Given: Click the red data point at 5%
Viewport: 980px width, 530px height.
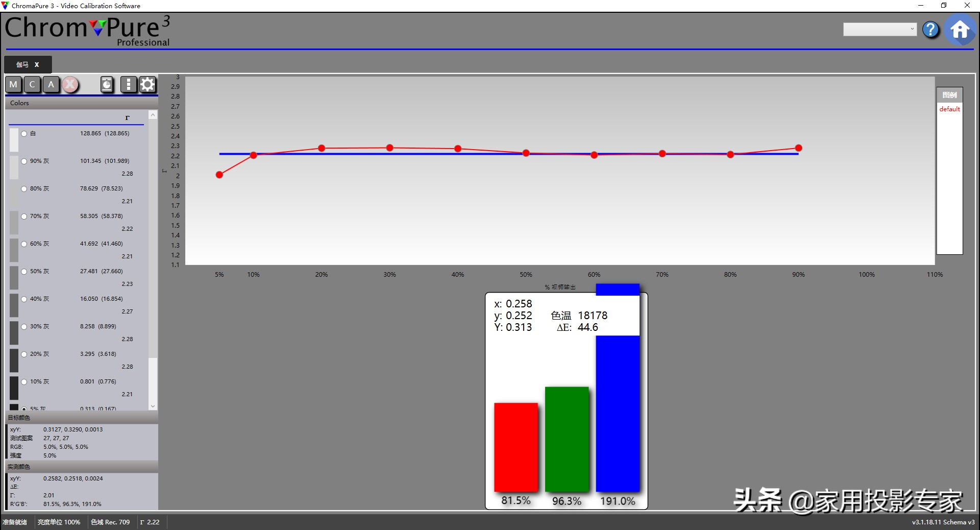Looking at the screenshot, I should tap(219, 175).
